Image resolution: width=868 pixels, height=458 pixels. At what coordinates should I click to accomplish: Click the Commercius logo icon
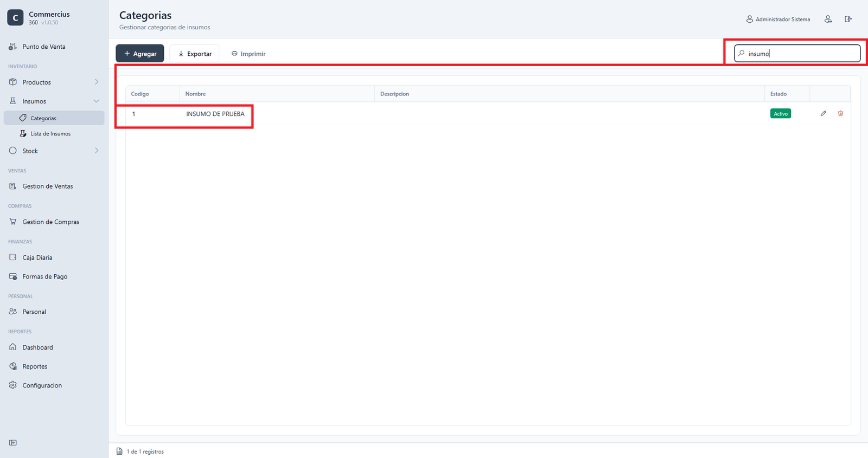coord(15,17)
